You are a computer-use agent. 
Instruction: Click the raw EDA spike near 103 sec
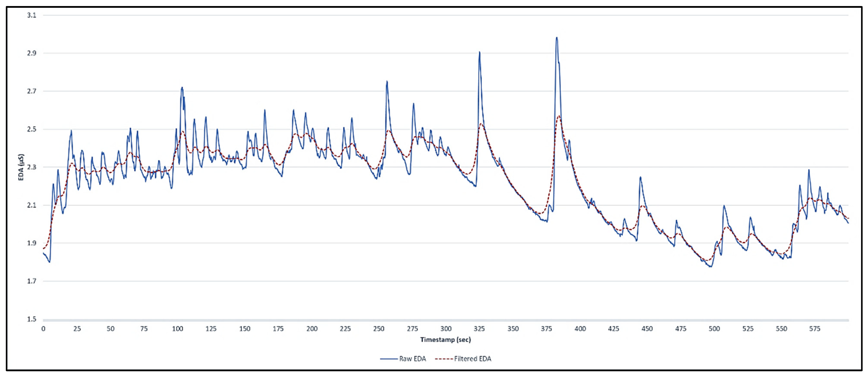(182, 88)
